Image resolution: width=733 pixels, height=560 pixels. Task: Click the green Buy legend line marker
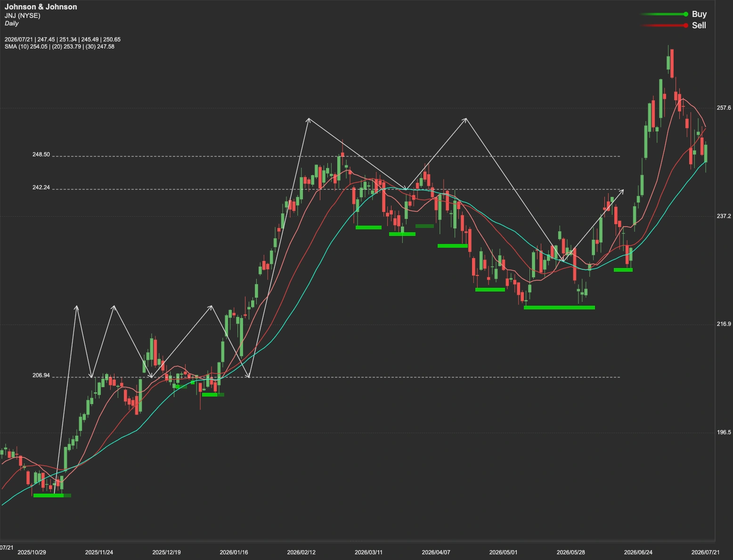[664, 14]
